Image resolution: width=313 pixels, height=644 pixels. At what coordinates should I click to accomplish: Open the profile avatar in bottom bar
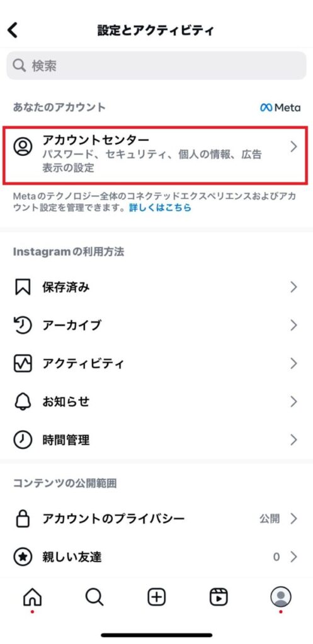pyautogui.click(x=281, y=597)
